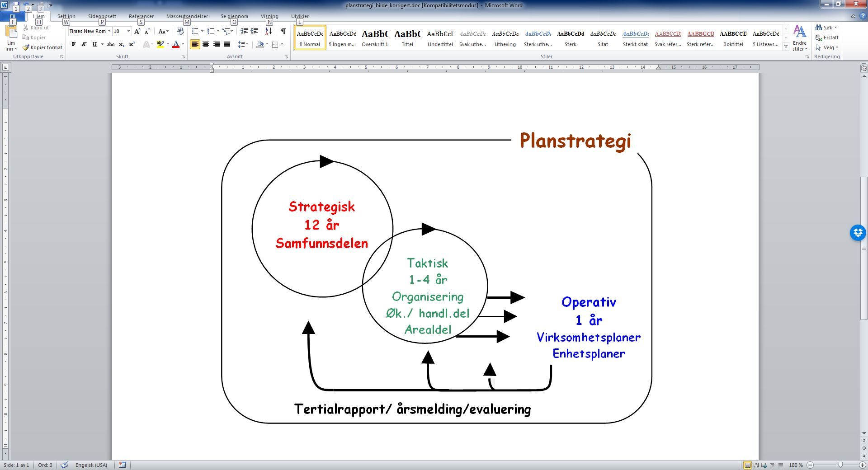
Task: Click the superscript x² icon
Action: click(x=132, y=44)
